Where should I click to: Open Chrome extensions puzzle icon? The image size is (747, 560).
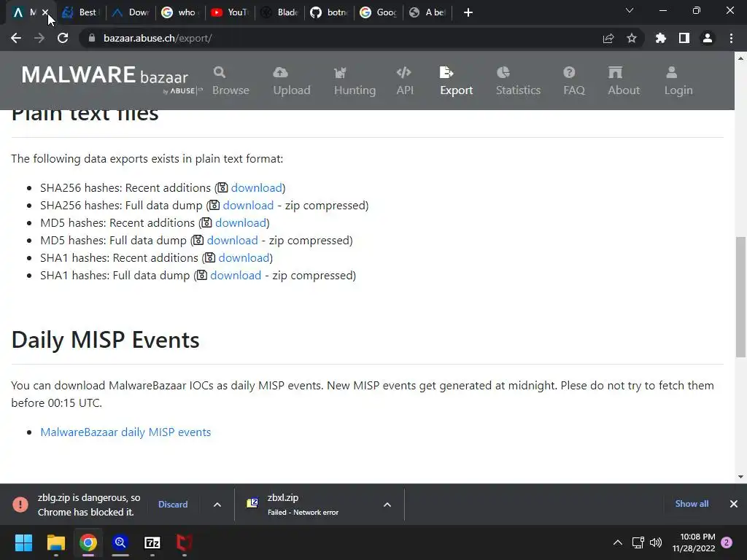tap(660, 38)
